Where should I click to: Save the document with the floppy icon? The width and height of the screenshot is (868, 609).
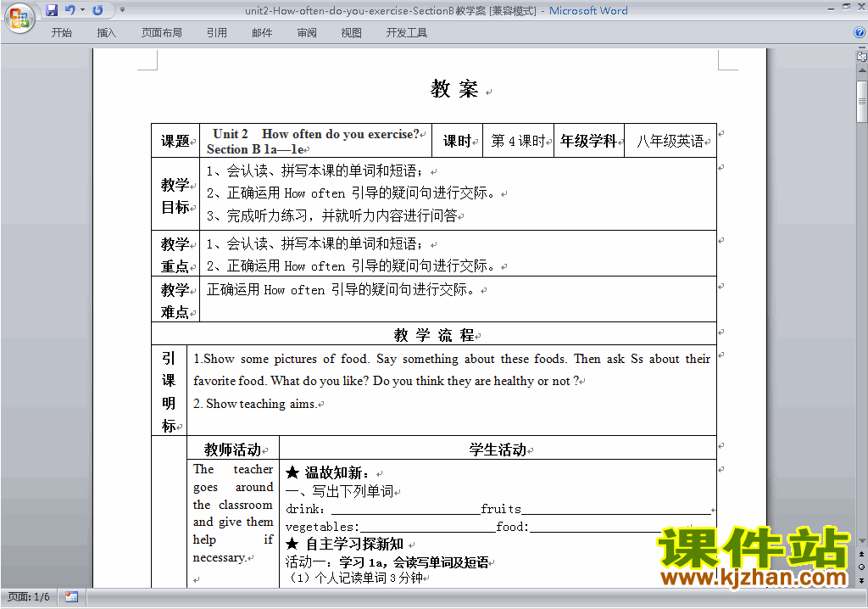52,10
